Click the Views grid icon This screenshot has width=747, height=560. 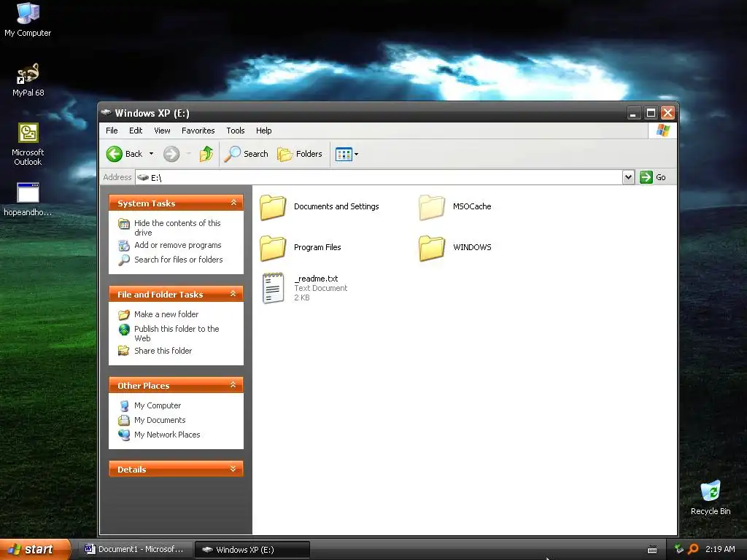344,154
